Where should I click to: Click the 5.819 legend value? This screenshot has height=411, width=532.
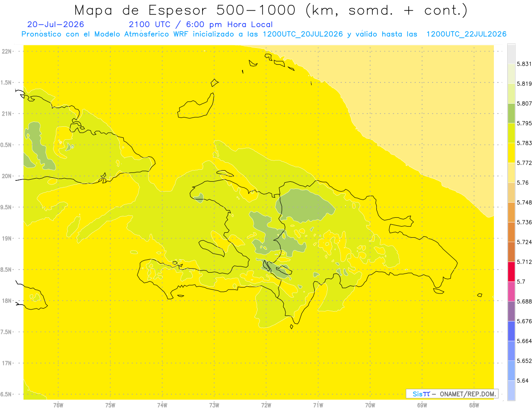coord(524,84)
